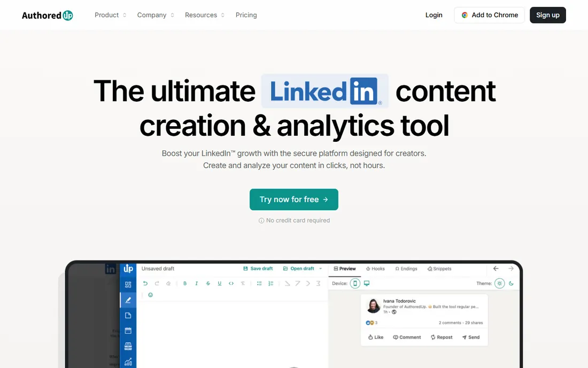
Task: Enable dark theme moon icon
Action: pyautogui.click(x=511, y=283)
